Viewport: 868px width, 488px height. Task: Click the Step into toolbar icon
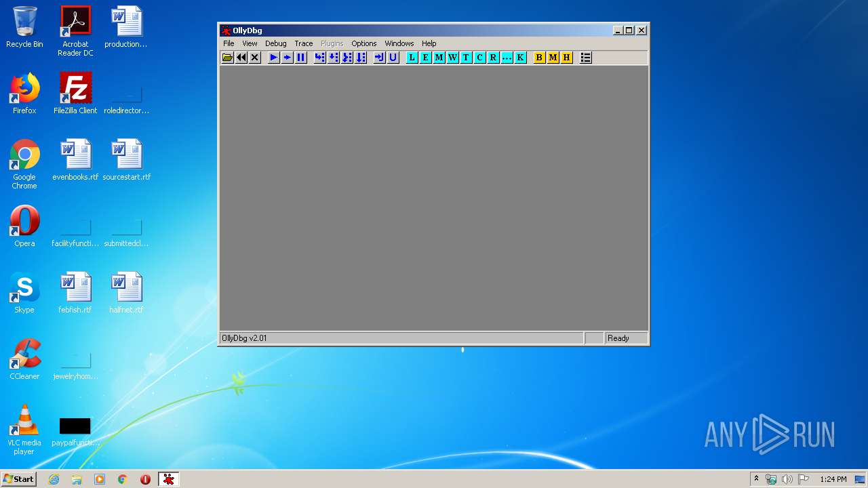pos(319,58)
